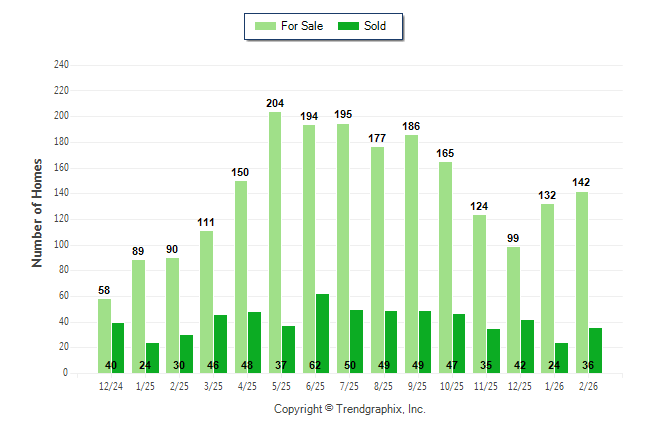This screenshot has height=434, width=646.
Task: Click the 10/25 x-axis date label
Action: point(452,386)
